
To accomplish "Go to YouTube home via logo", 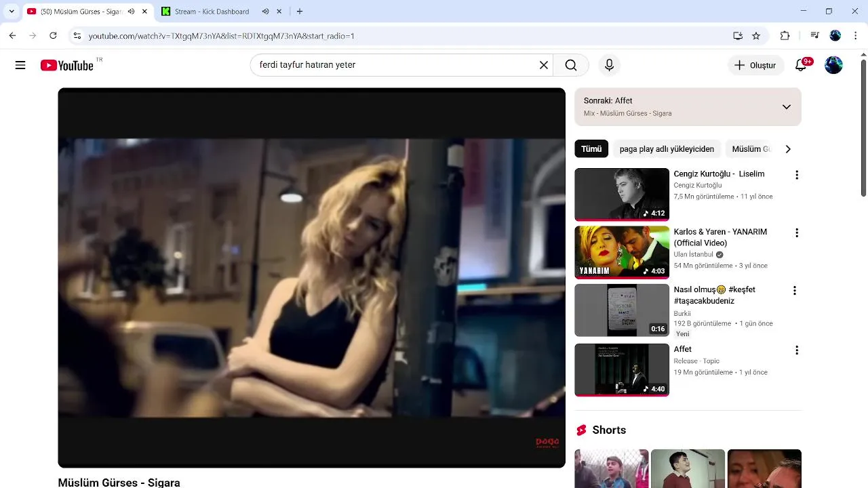I will pos(66,65).
